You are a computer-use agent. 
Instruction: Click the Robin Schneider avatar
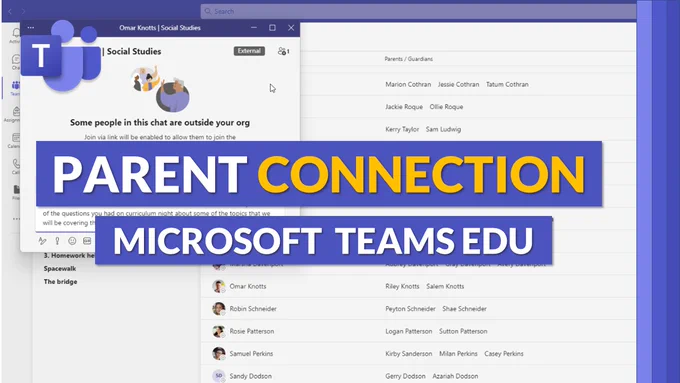pos(218,309)
